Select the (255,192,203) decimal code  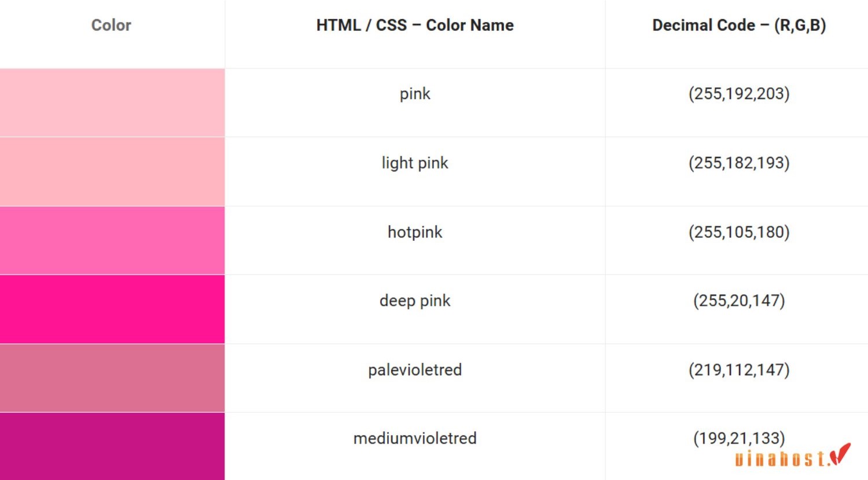tap(739, 94)
